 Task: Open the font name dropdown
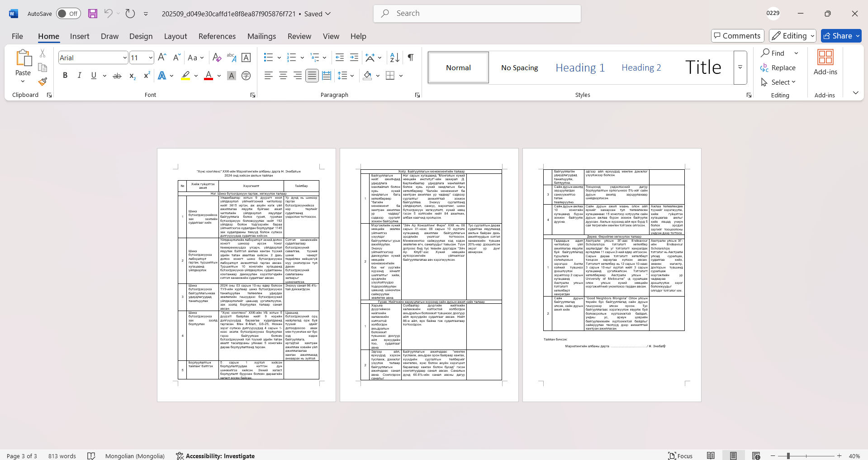(125, 57)
